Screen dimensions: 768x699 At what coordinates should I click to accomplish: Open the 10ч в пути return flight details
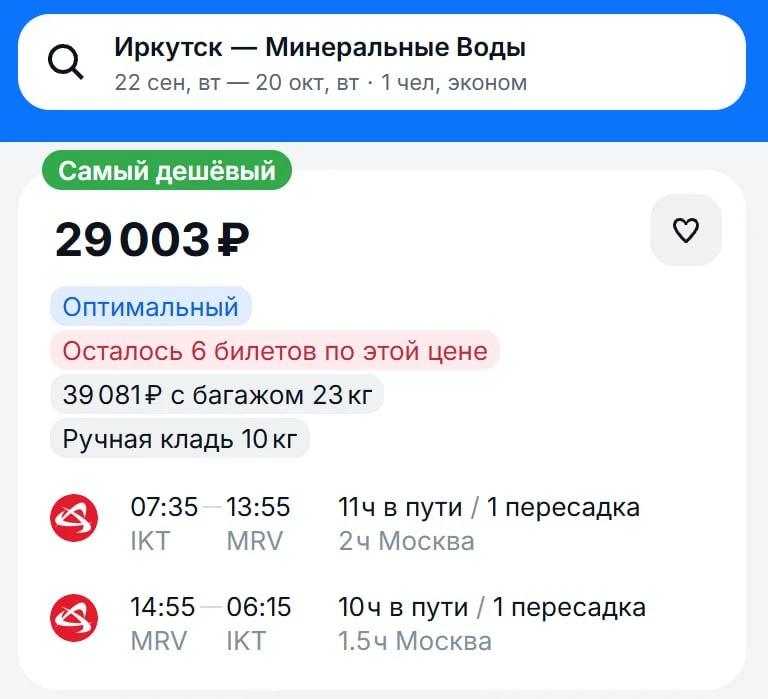(x=403, y=607)
